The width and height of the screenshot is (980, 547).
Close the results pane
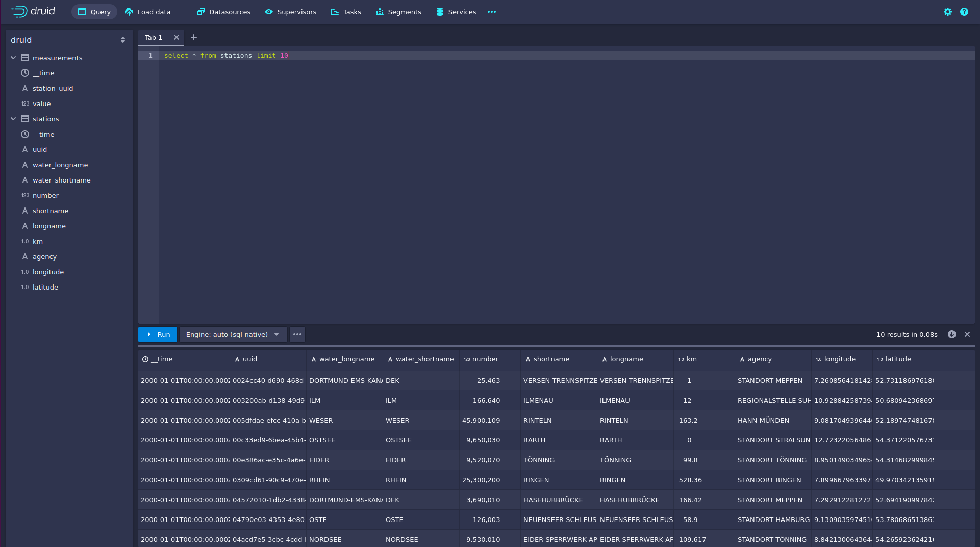pos(967,334)
